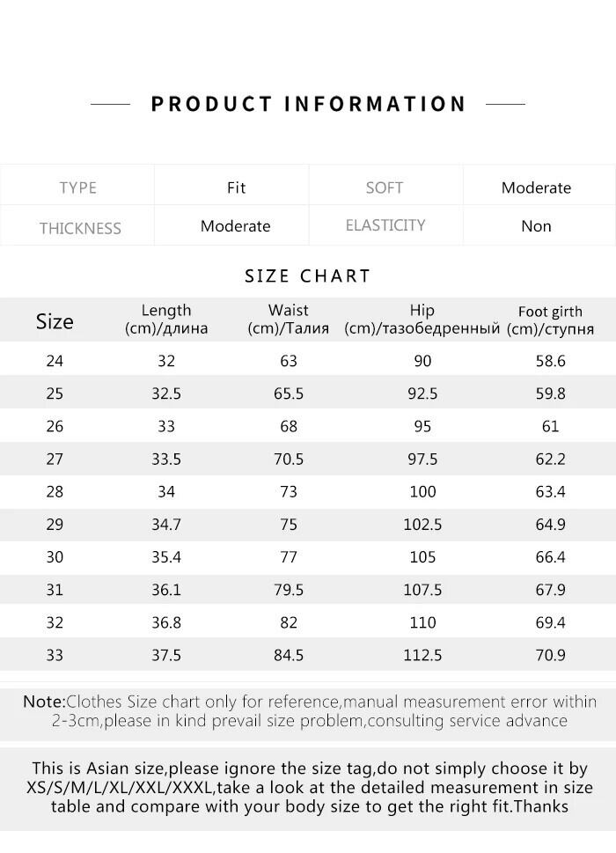Click the Note text about measurement error
This screenshot has width=616, height=853.
pyautogui.click(x=308, y=711)
